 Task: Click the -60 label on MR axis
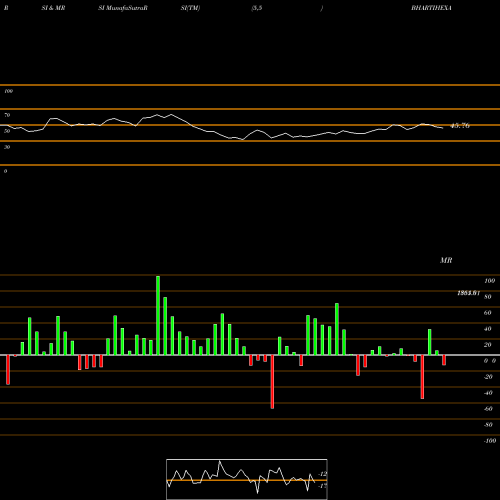tap(488, 409)
